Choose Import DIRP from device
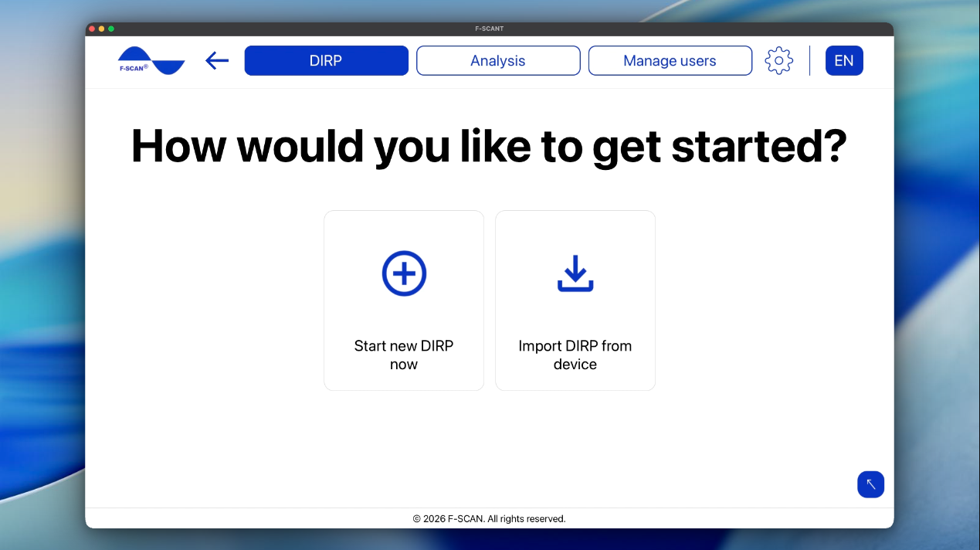This screenshot has height=550, width=980. (575, 300)
